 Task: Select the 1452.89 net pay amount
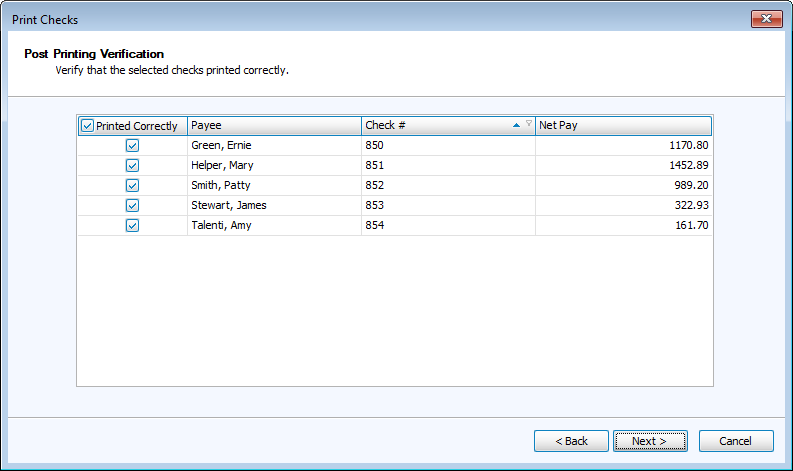[x=688, y=165]
